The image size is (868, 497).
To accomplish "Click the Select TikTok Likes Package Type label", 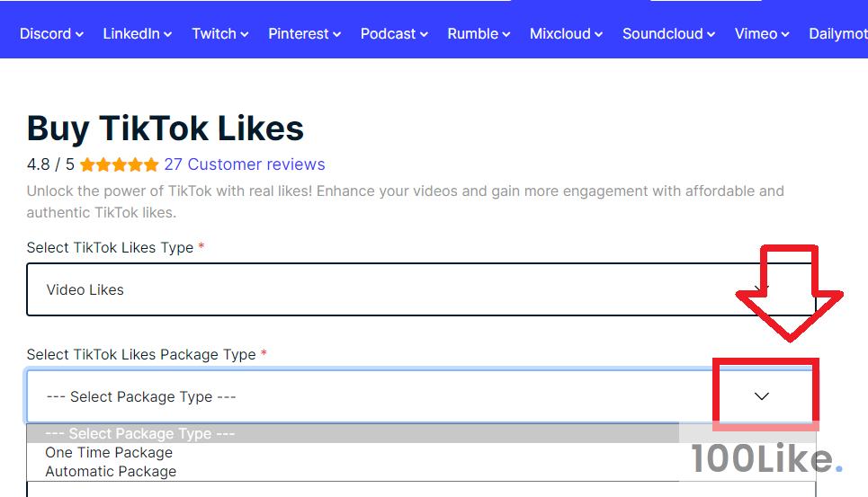I will tap(141, 354).
